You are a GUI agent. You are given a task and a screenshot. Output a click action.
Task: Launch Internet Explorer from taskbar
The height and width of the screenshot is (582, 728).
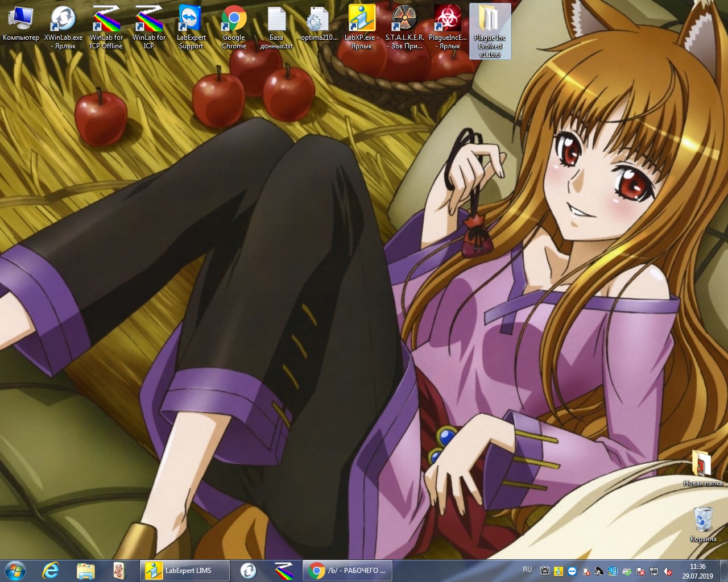tap(51, 570)
